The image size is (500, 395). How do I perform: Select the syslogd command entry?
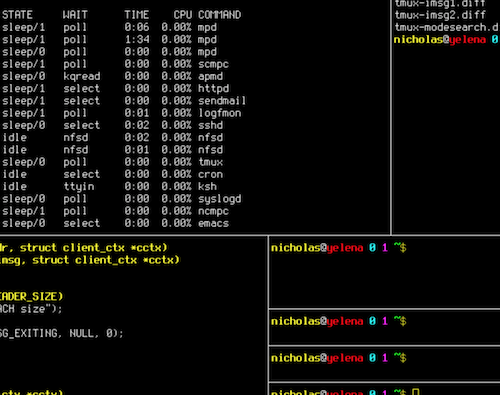click(x=220, y=199)
